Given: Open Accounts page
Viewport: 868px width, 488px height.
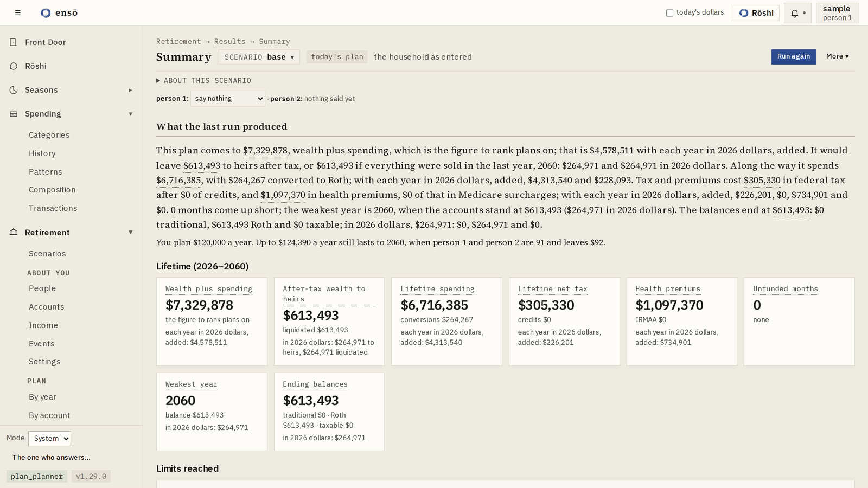Looking at the screenshot, I should (x=47, y=307).
